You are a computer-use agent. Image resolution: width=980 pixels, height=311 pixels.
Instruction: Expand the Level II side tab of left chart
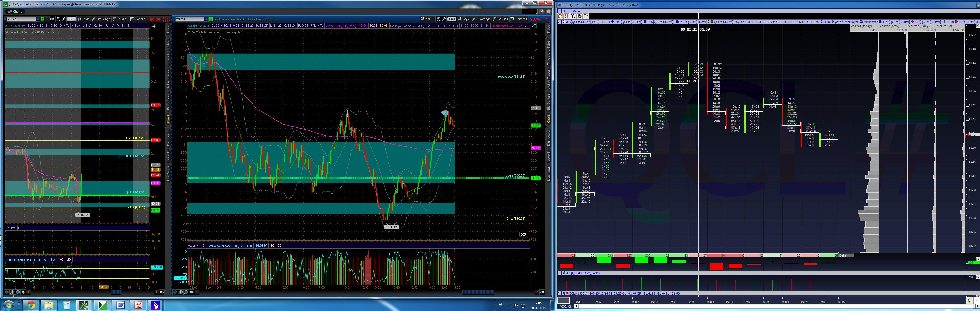[168, 156]
